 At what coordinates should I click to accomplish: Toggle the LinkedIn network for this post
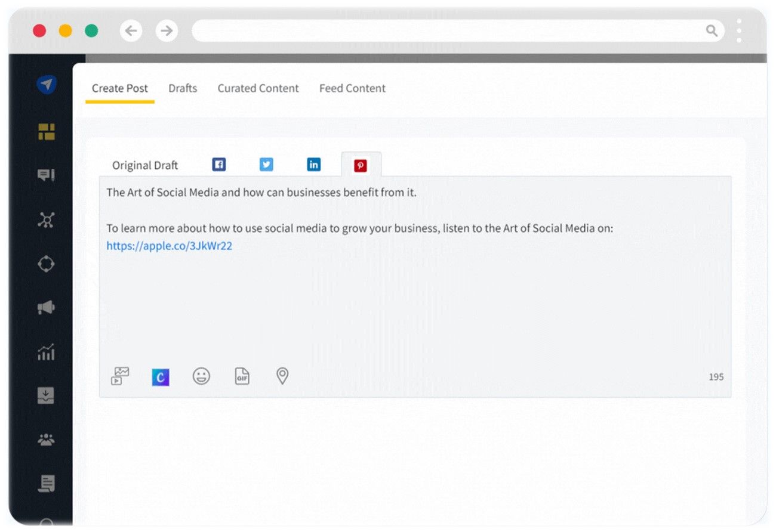(313, 164)
